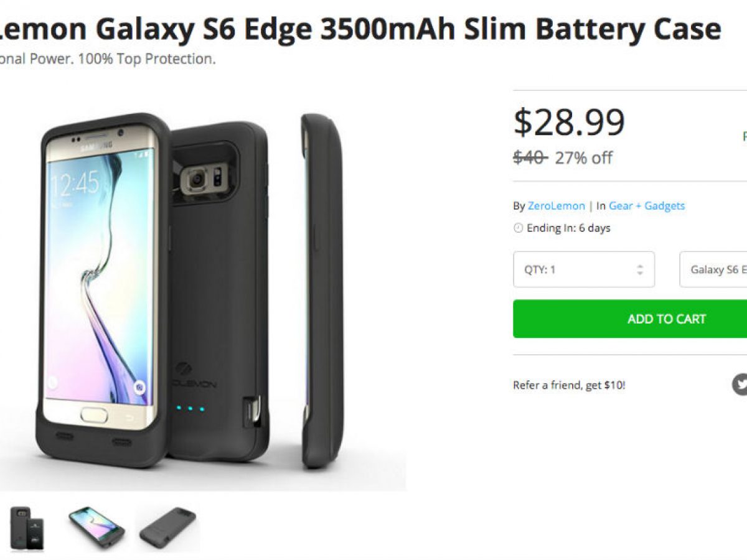
Task: Select the first thumbnail showing two cases
Action: [x=27, y=528]
